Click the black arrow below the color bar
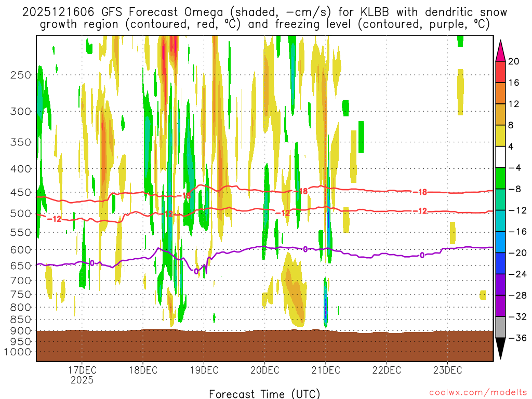The width and height of the screenshot is (532, 399). [501, 348]
